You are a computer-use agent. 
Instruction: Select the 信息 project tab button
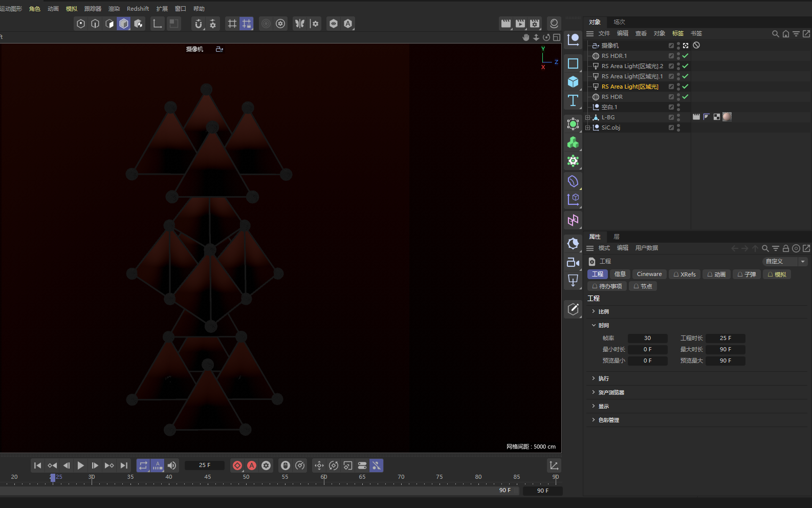point(620,274)
